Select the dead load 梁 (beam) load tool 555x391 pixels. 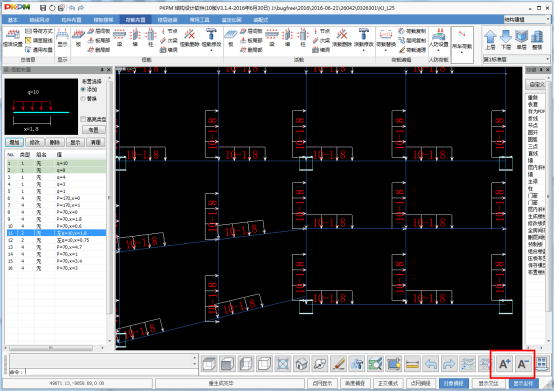pos(119,38)
